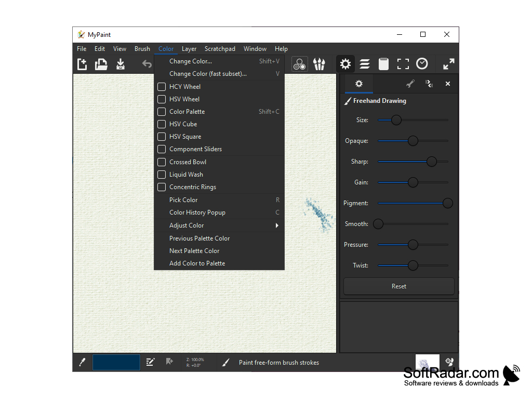Viewport: 532px width, 399px height.
Task: Choose Add Color to Palette
Action: (x=197, y=263)
